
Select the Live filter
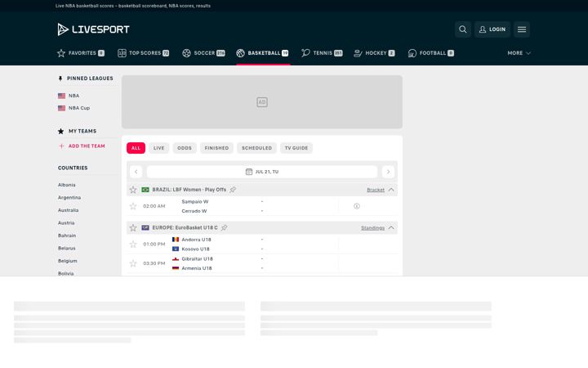tap(158, 148)
